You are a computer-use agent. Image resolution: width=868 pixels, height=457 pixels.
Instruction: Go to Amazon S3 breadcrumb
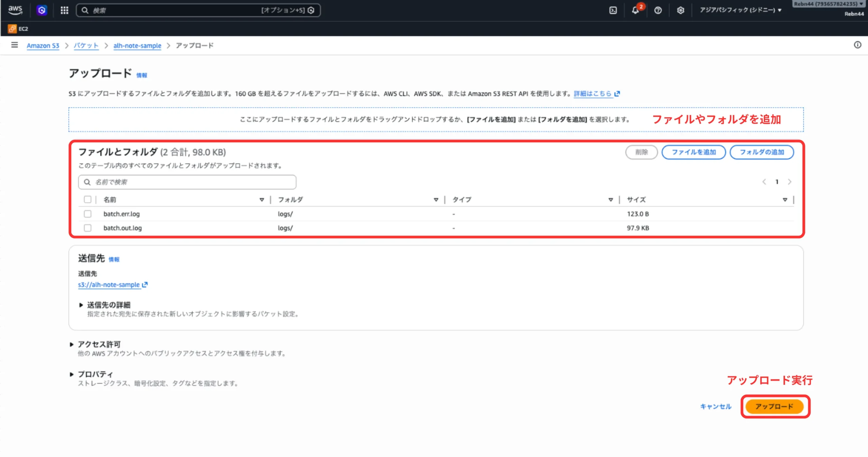coord(43,45)
